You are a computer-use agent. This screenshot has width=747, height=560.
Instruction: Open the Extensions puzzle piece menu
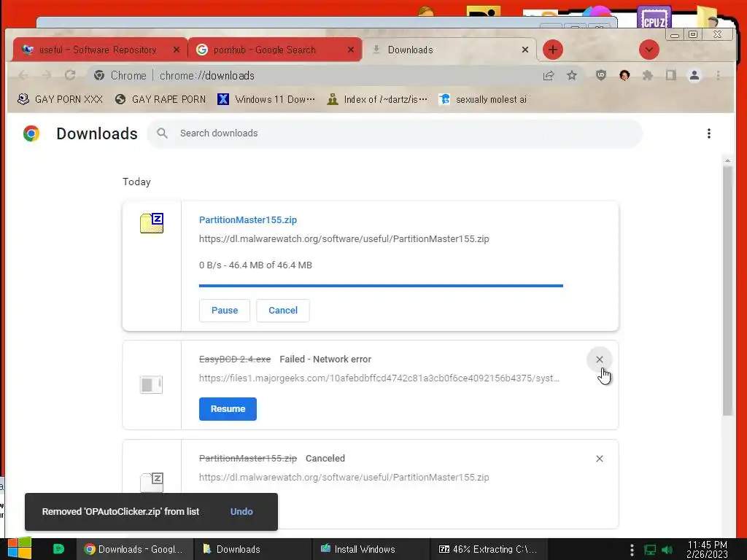[648, 75]
